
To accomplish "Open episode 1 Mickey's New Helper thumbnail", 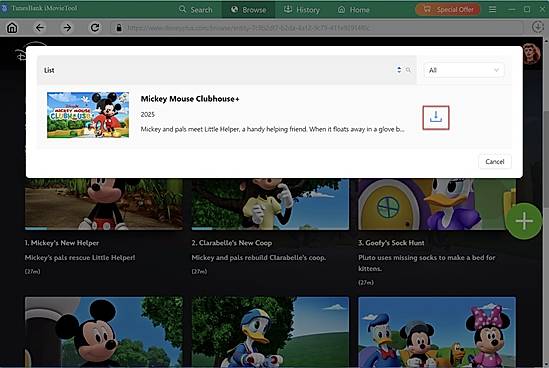I will click(104, 204).
